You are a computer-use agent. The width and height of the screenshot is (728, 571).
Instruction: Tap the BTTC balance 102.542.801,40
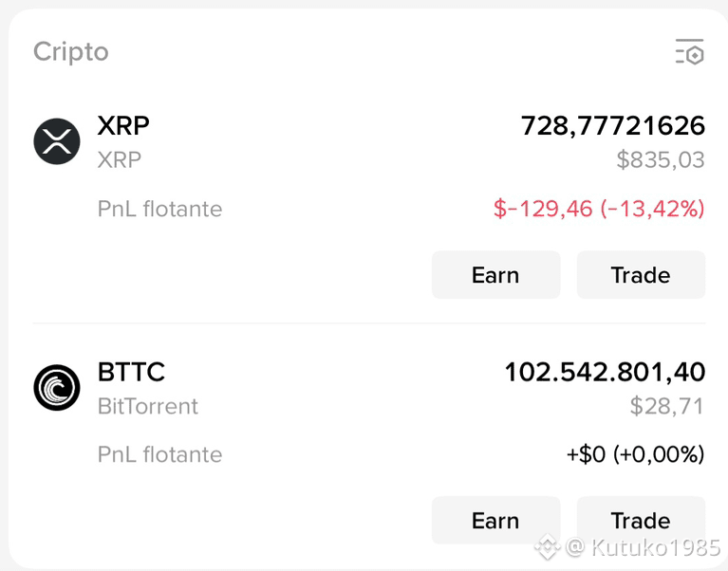(x=605, y=372)
